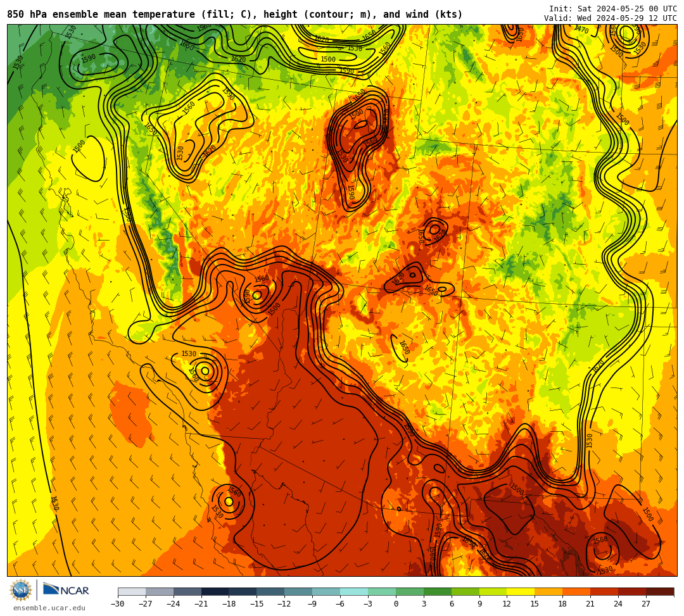
Task: Click the -27 colorbar tick label
Action: (x=145, y=604)
